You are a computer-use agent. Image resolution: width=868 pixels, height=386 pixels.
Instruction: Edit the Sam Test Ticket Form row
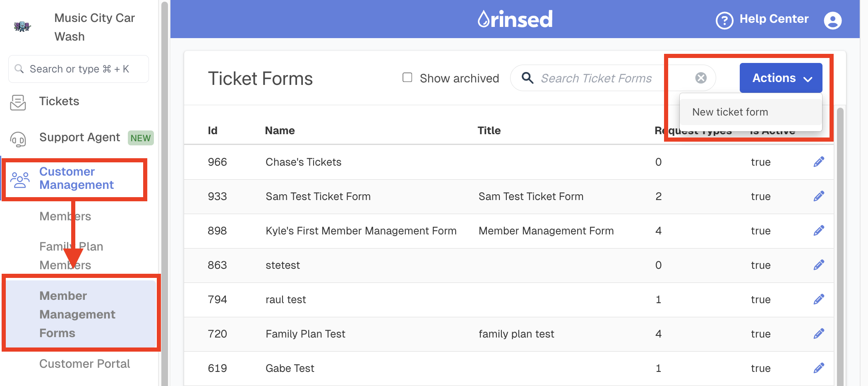819,196
